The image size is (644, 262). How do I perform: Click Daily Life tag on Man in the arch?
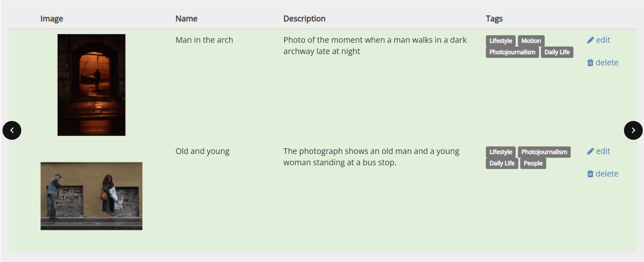click(x=557, y=52)
